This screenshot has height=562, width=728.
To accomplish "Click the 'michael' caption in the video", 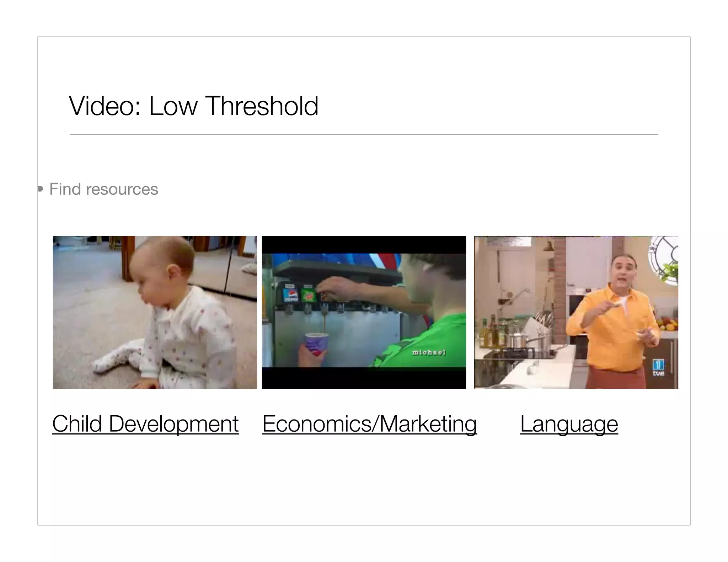I will (429, 352).
